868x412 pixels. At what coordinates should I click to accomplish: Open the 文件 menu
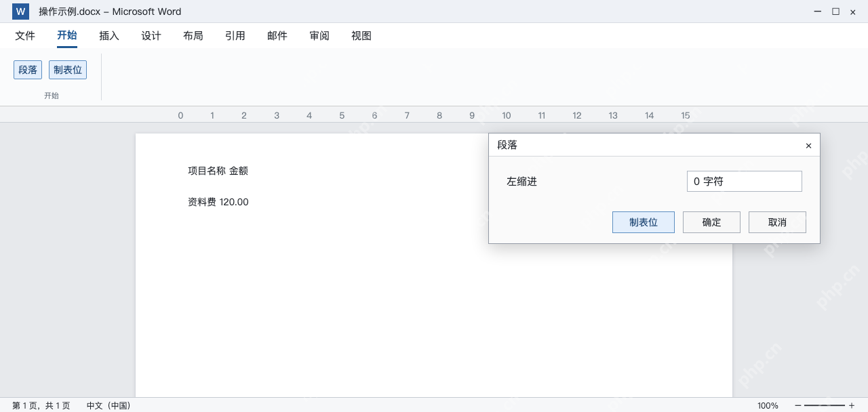pos(25,36)
